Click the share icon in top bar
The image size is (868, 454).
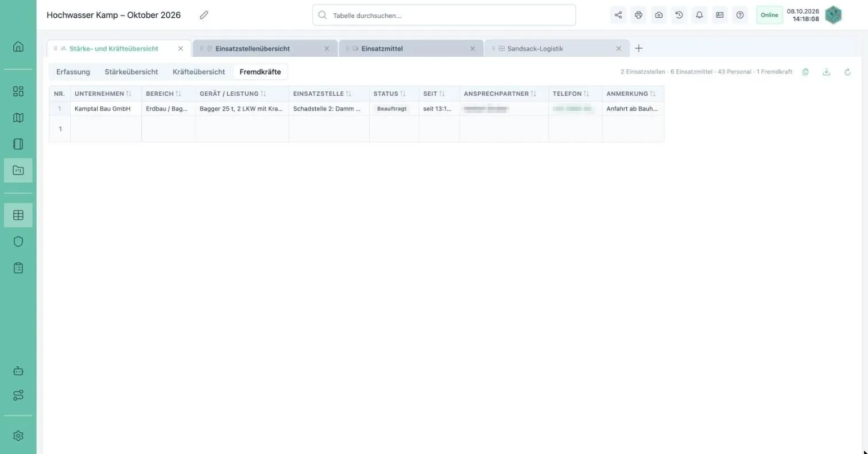(x=618, y=15)
